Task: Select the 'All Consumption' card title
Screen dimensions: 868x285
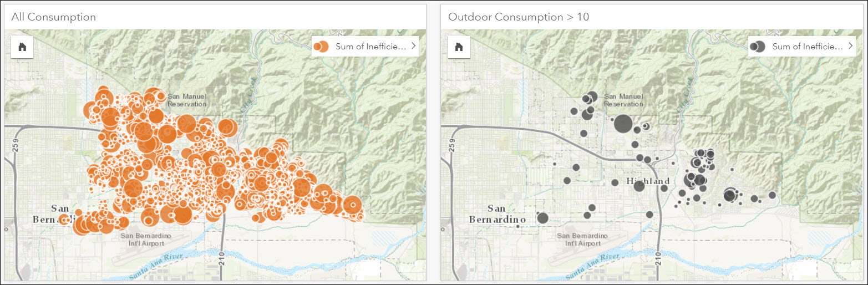Action: (x=53, y=17)
